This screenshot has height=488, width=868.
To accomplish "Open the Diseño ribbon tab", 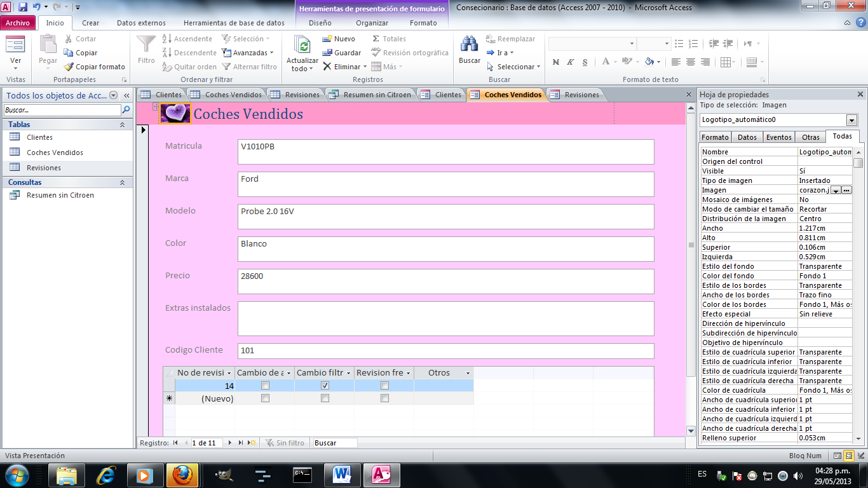I will [x=320, y=22].
